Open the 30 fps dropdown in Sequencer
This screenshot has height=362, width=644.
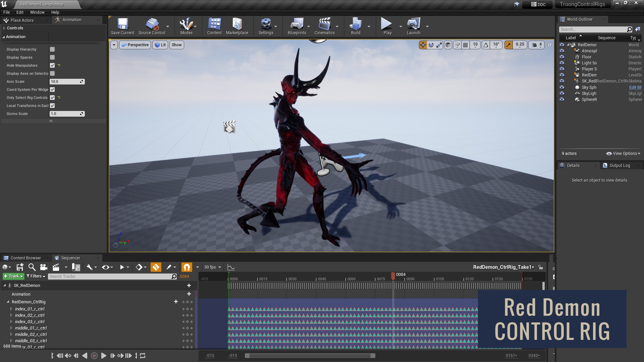coord(212,267)
